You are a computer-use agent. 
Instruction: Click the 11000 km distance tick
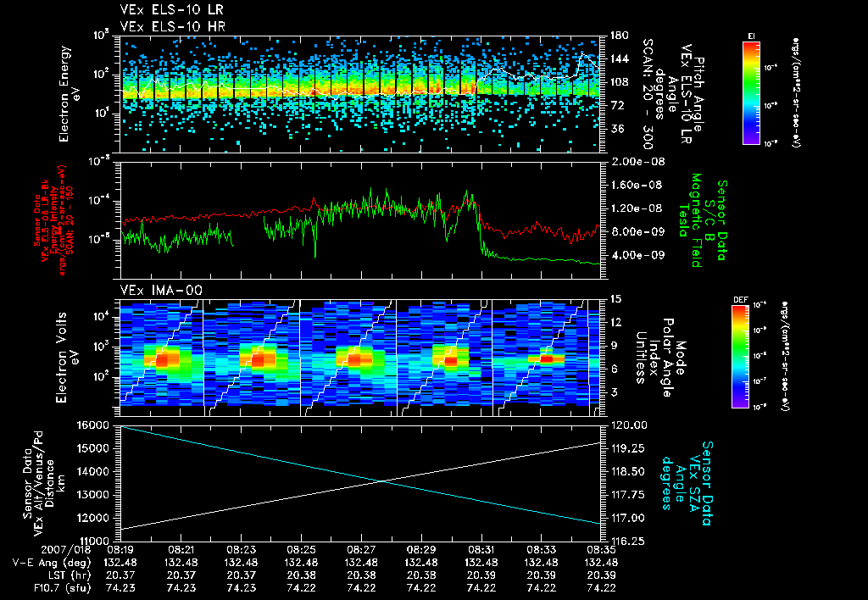(94, 542)
